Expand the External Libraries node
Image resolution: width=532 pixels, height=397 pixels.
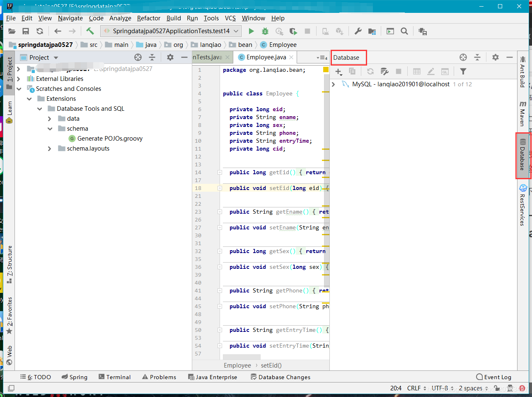click(19, 79)
